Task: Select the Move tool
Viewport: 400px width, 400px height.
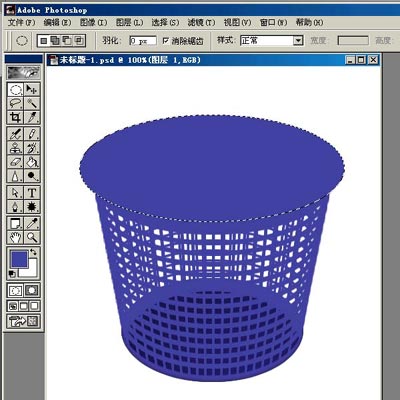Action: (32, 89)
